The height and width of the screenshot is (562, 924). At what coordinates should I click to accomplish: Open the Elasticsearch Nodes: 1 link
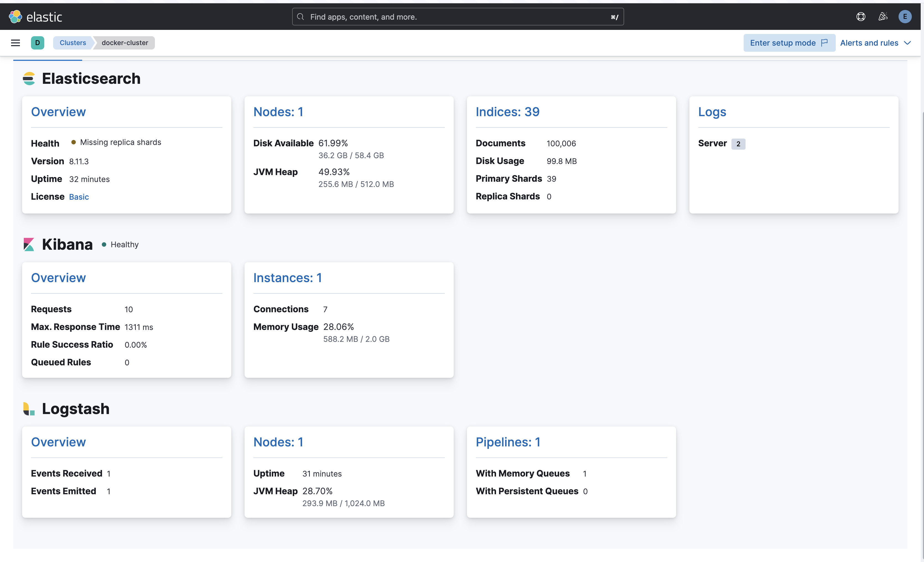[x=278, y=112]
